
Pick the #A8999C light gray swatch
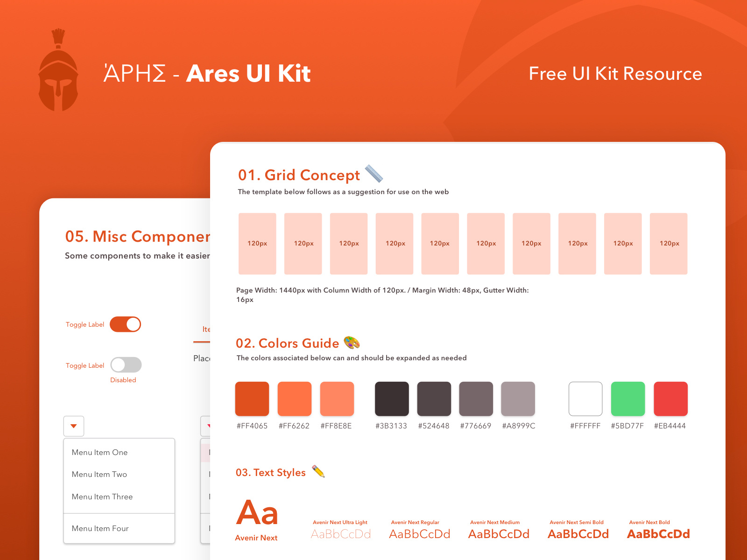518,399
